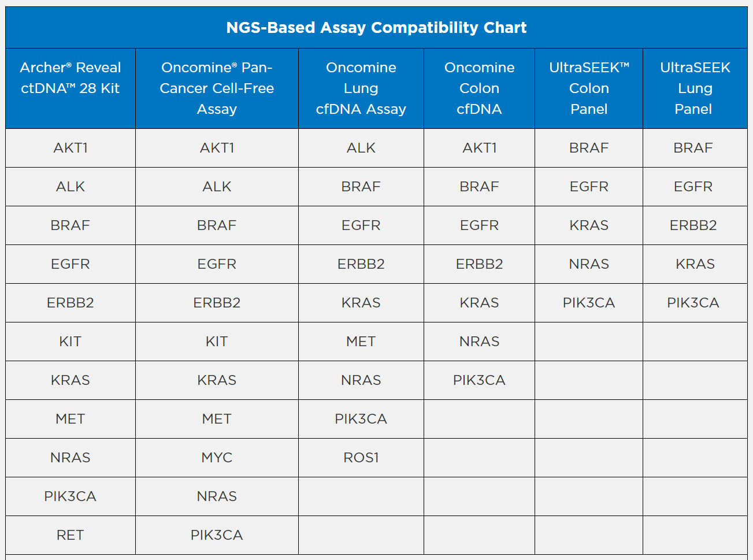This screenshot has height=560, width=753.
Task: Select PIK3CA in the Oncomine Pan-Cancer column
Action: pos(217,535)
